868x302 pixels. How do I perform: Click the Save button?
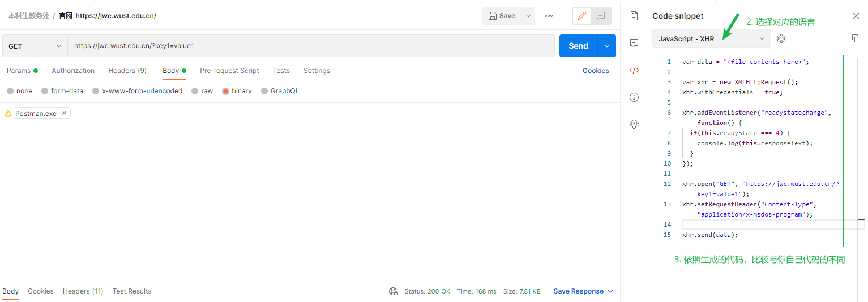click(x=502, y=16)
